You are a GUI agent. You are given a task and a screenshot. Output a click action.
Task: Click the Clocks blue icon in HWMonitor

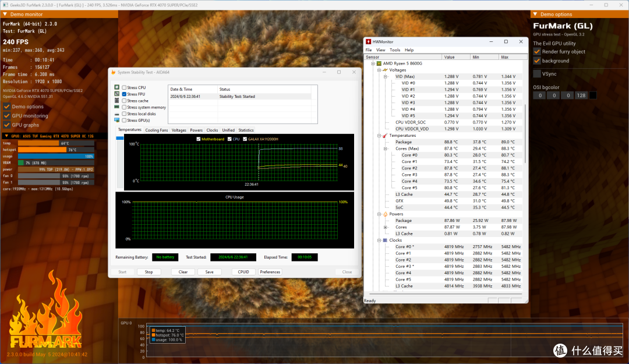pos(385,240)
